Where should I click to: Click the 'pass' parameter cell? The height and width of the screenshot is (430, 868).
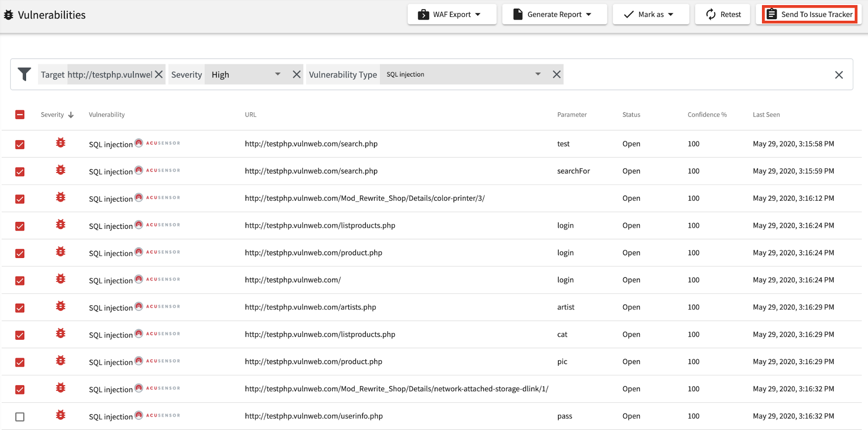564,416
